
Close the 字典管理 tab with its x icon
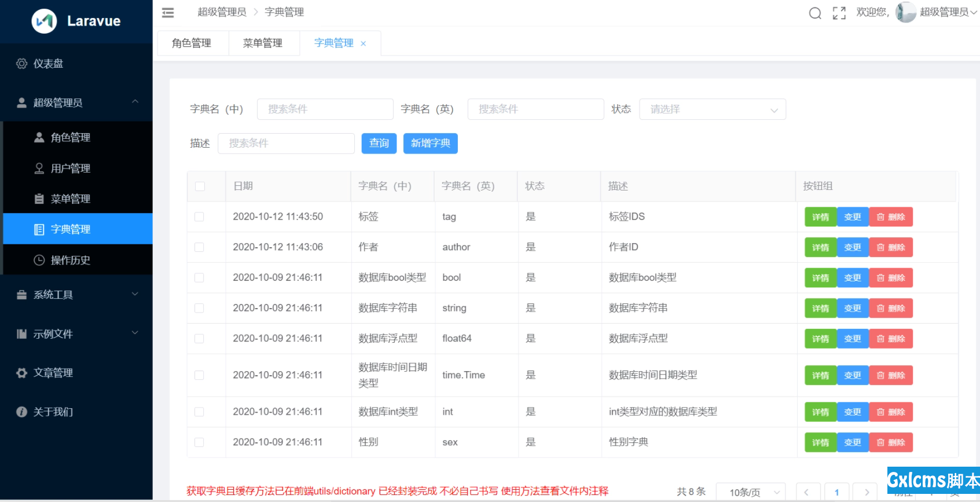point(364,43)
